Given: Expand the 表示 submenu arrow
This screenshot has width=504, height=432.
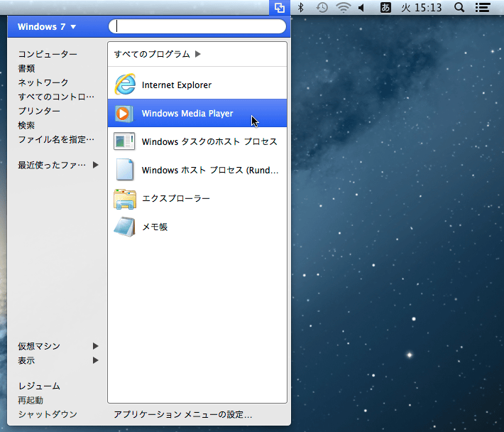Looking at the screenshot, I should (x=95, y=360).
